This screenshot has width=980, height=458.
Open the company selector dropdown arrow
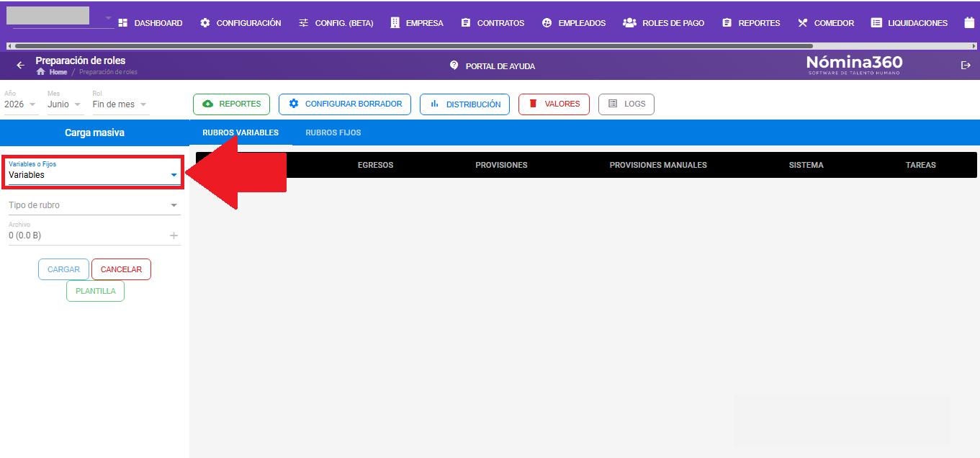point(108,18)
